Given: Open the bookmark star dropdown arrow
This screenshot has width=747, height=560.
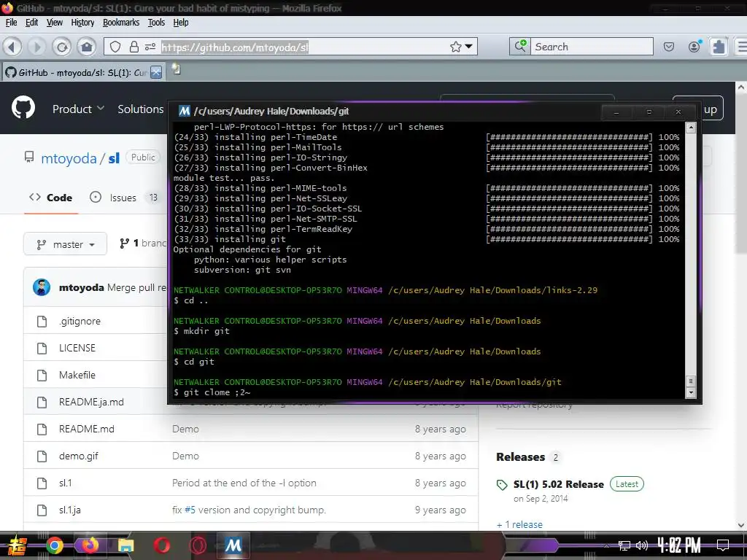Looking at the screenshot, I should point(469,47).
